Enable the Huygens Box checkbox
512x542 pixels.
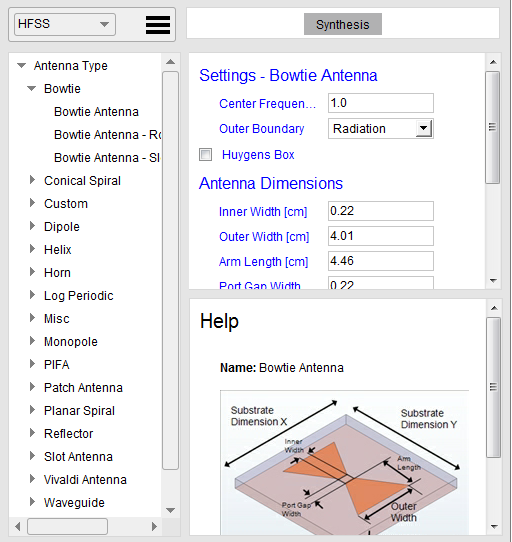[x=205, y=155]
